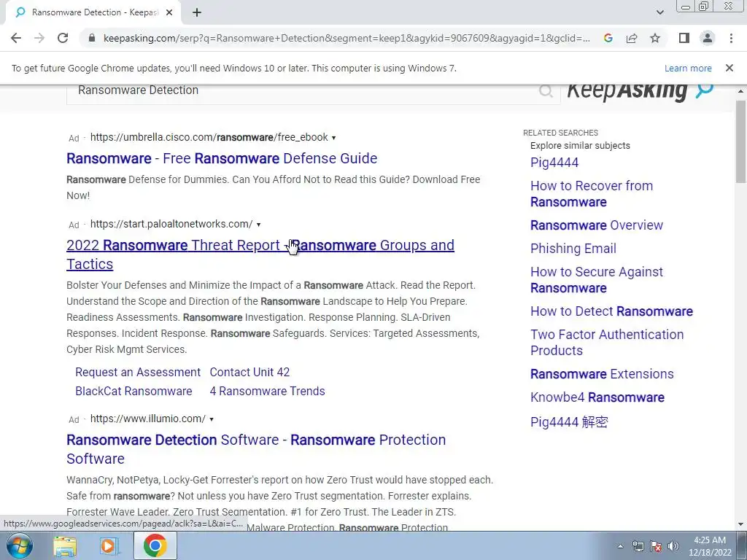
Task: Open How to Recover from Ransomware
Action: point(592,194)
